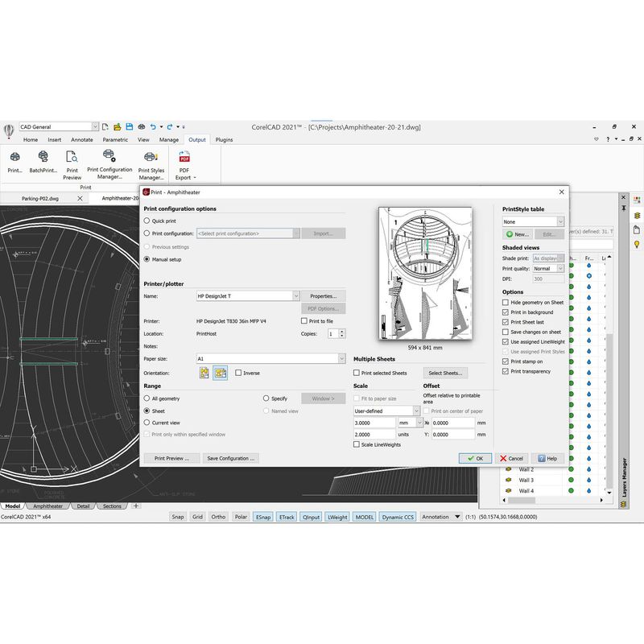Switch to the Annotate ribbon tab
The height and width of the screenshot is (644, 644).
point(82,139)
